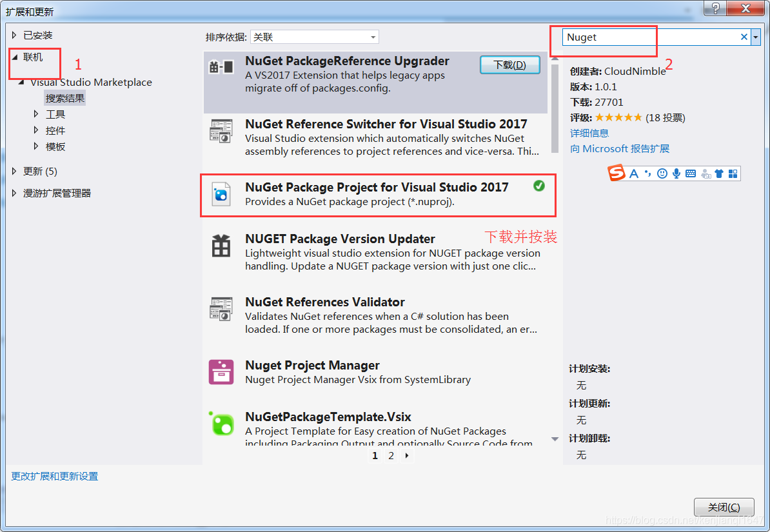Click 向 Microsoft 报告扩展 link

pyautogui.click(x=620, y=148)
